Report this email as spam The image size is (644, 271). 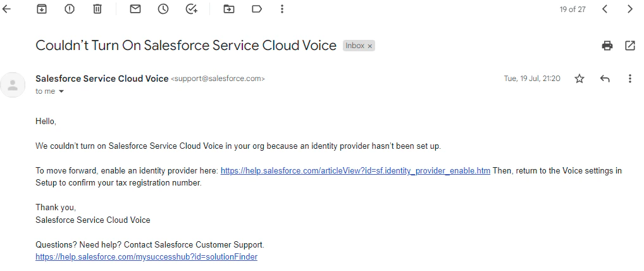pos(70,9)
